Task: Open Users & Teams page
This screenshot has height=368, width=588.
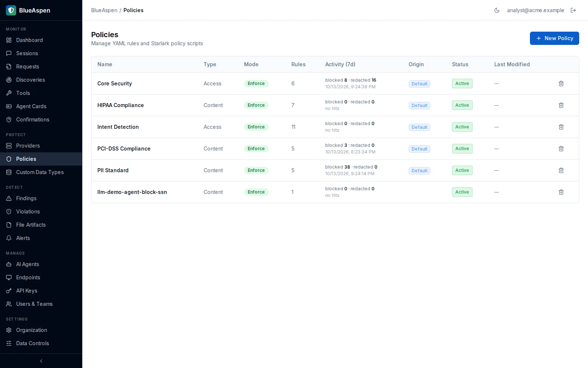Action: pyautogui.click(x=41, y=304)
